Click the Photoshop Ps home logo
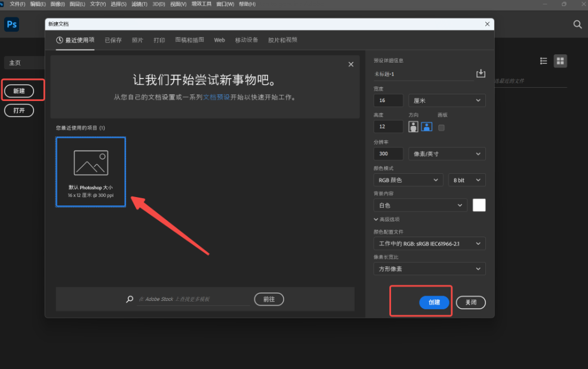Viewport: 588px width, 369px height. click(11, 24)
